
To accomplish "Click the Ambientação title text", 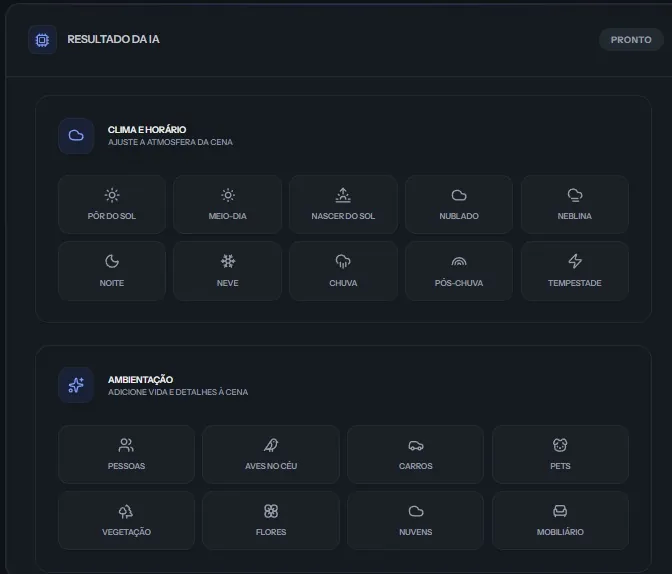I will coord(141,380).
